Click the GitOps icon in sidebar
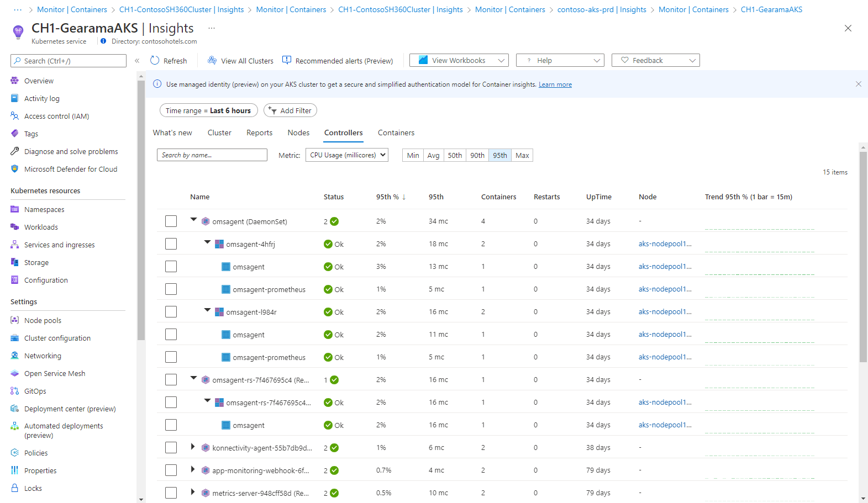Image resolution: width=868 pixels, height=503 pixels. click(15, 391)
